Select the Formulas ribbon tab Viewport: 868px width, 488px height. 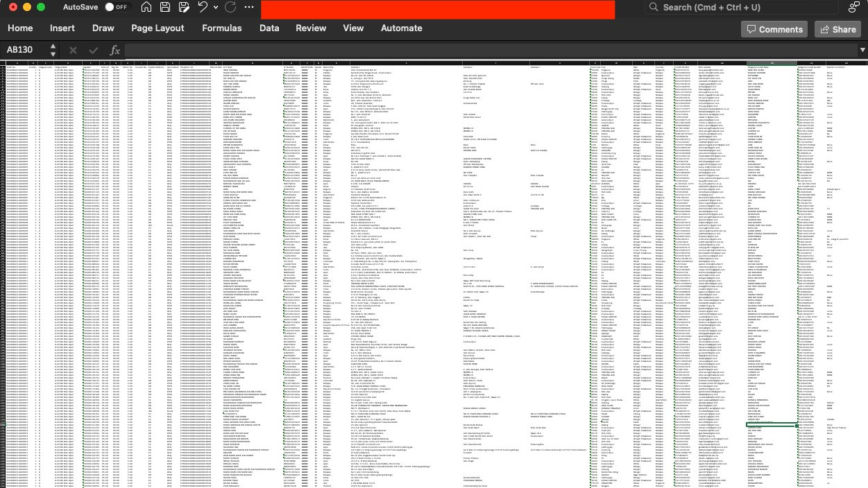[222, 28]
